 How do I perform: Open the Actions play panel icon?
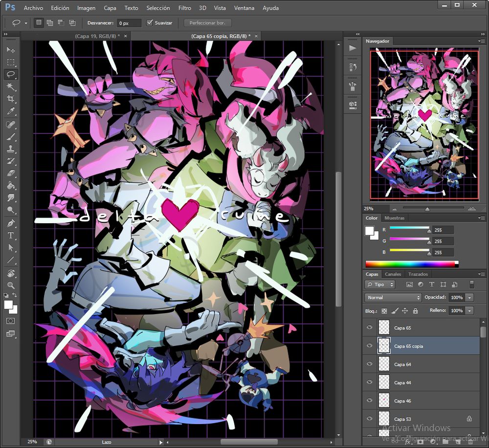[353, 48]
